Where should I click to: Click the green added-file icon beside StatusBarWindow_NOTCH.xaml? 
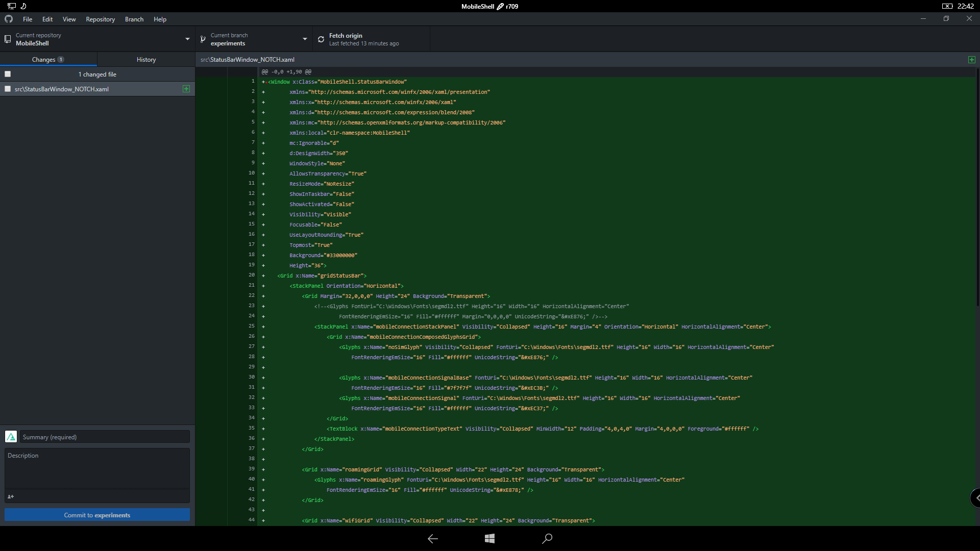186,89
